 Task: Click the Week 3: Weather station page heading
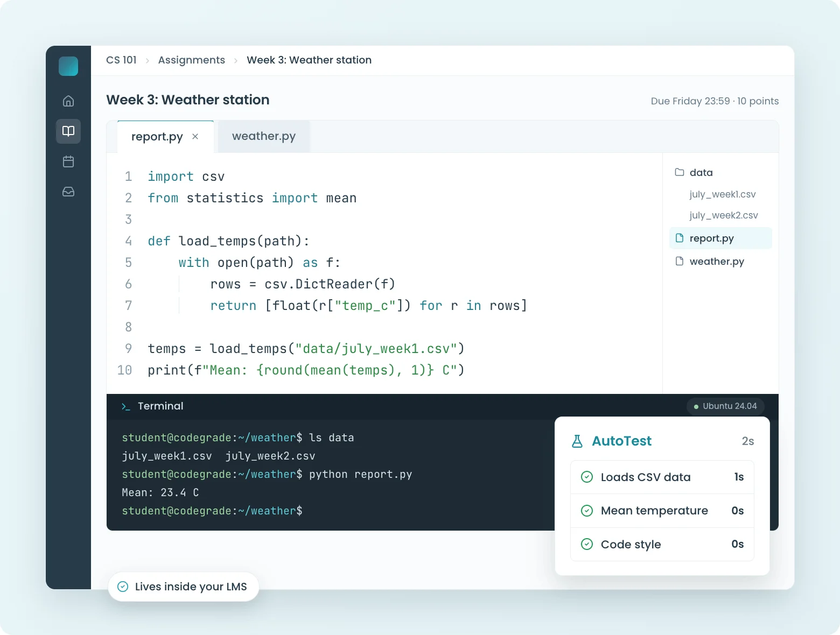pos(188,100)
